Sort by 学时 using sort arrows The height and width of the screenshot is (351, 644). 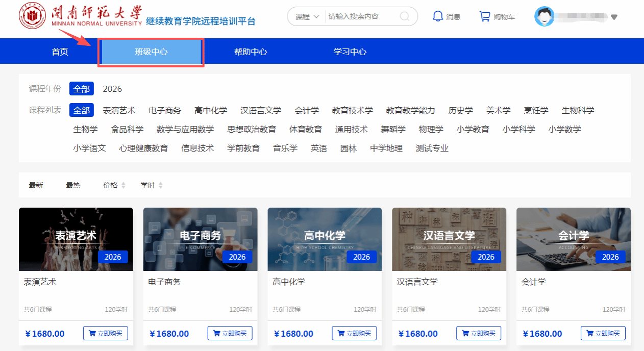[x=161, y=185]
